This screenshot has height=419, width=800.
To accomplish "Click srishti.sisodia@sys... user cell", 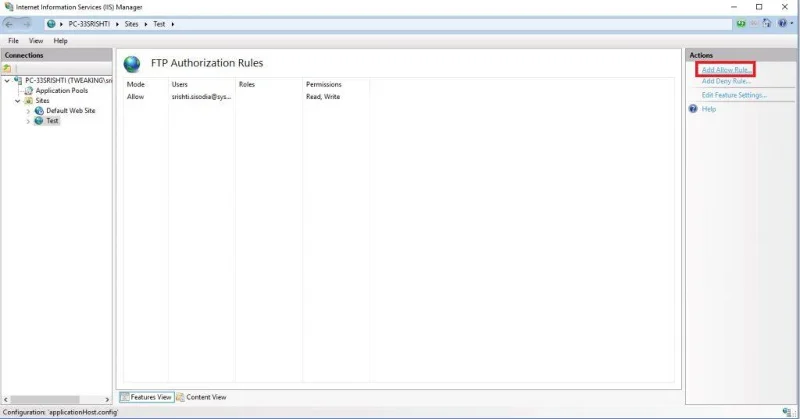I will pos(201,96).
